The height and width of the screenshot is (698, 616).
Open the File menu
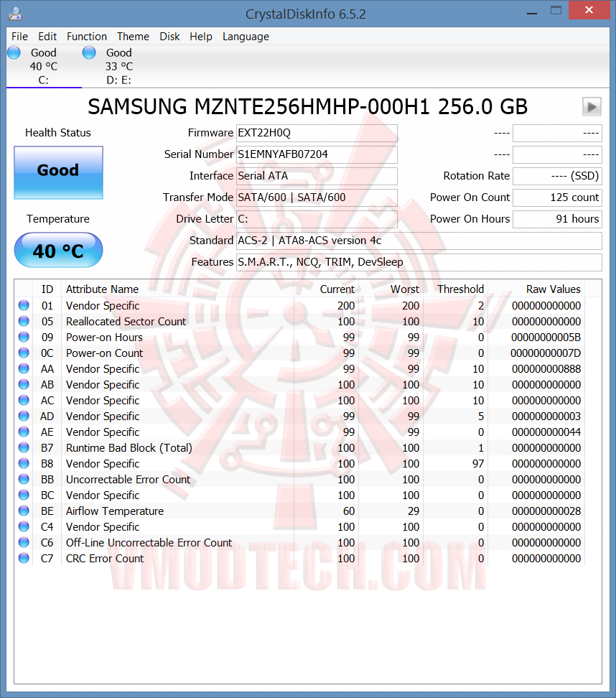19,37
